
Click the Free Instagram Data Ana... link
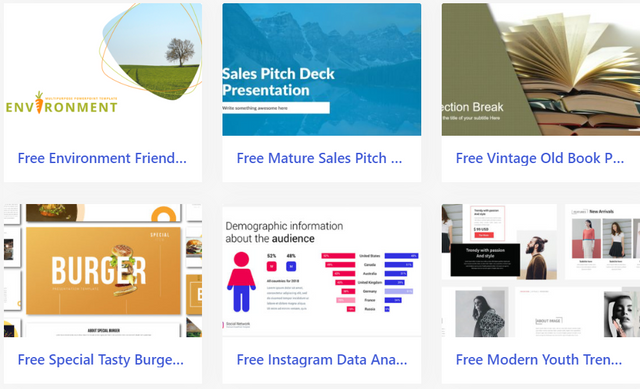322,360
